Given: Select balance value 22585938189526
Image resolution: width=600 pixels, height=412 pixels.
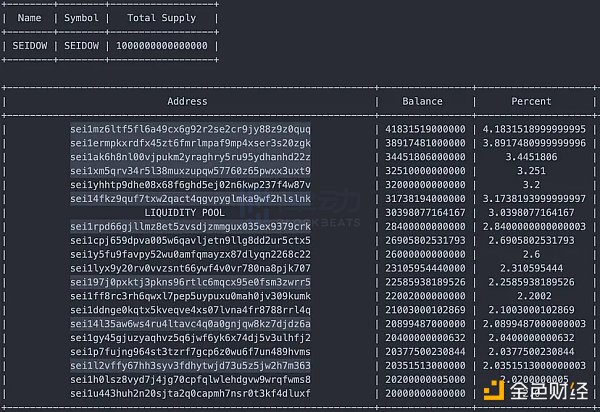Looking at the screenshot, I should coord(425,282).
